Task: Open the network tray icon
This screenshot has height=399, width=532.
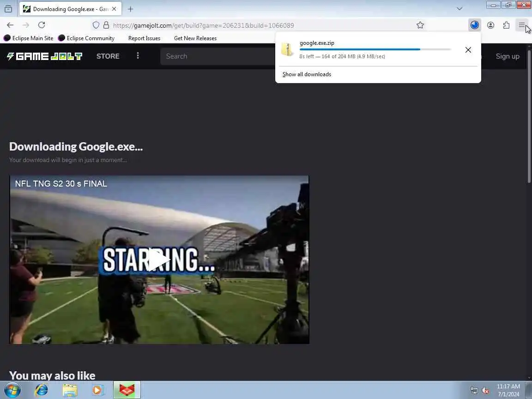Action: click(474, 391)
